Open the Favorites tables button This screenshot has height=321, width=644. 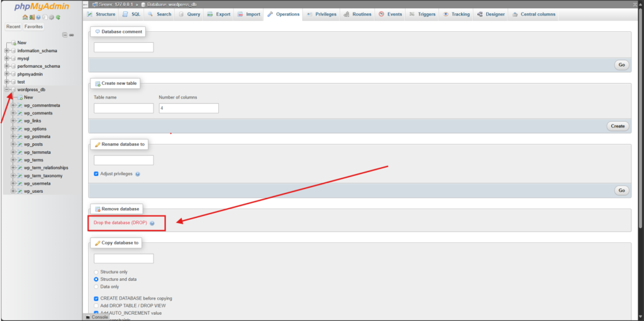pos(33,26)
